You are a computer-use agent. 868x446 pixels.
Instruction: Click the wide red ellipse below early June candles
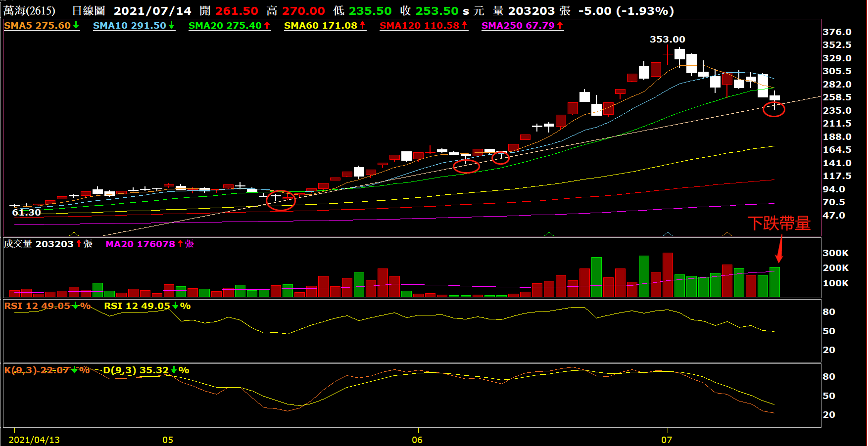[466, 166]
